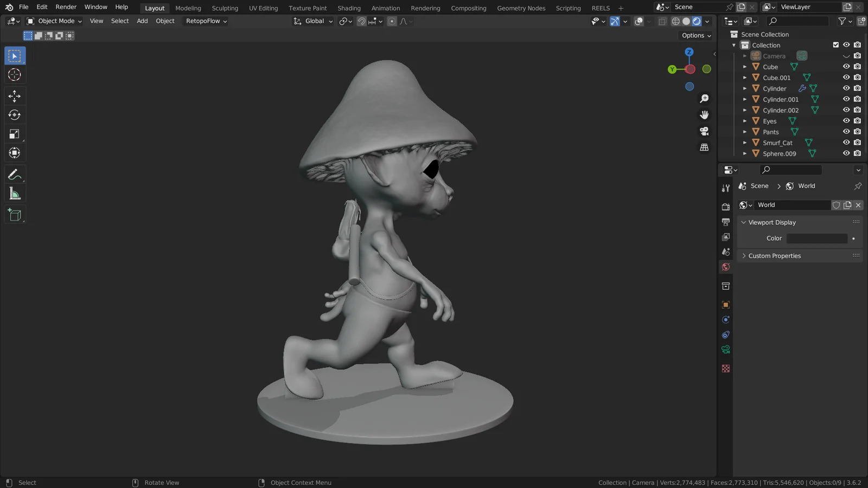Viewport: 868px width, 488px height.
Task: Open the Object Properties tab
Action: click(725, 304)
